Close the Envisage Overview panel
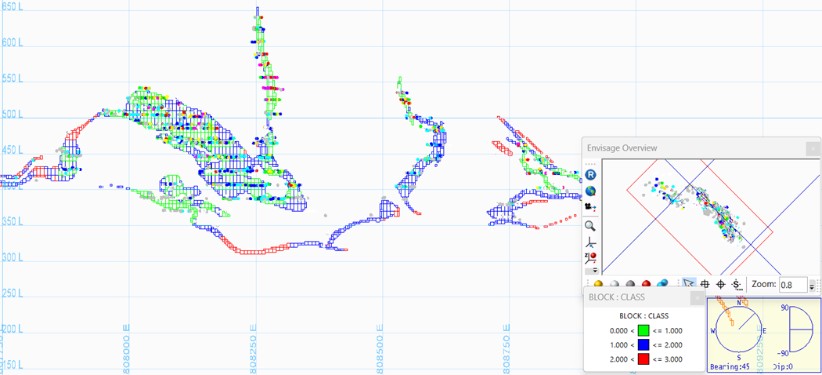Image resolution: width=822 pixels, height=375 pixels. point(812,148)
